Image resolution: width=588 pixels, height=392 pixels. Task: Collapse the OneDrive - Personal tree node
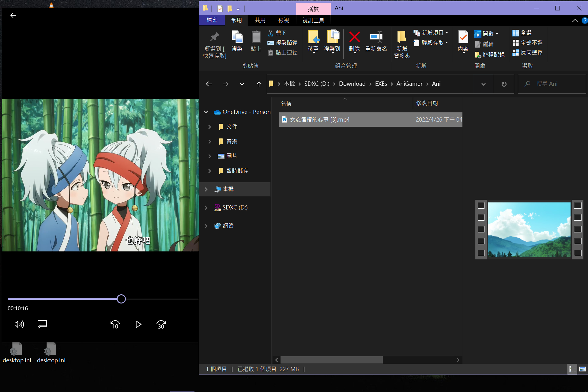[206, 112]
